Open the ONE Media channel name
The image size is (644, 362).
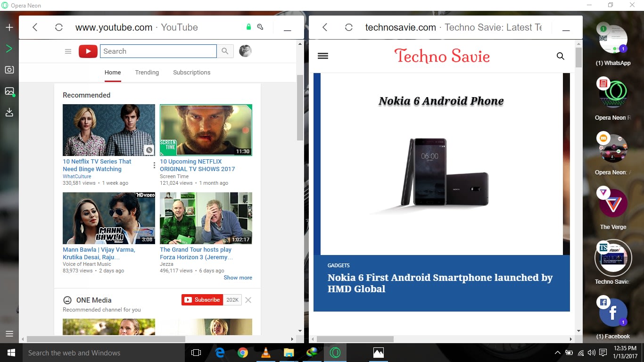pos(94,300)
